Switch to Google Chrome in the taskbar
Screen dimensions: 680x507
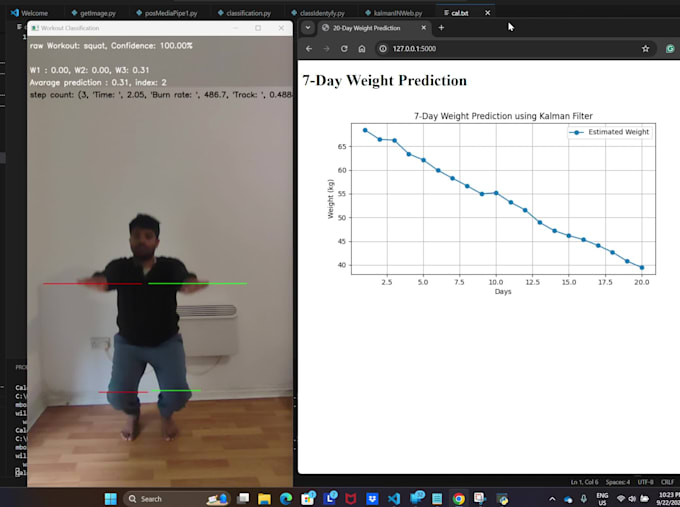pos(458,499)
